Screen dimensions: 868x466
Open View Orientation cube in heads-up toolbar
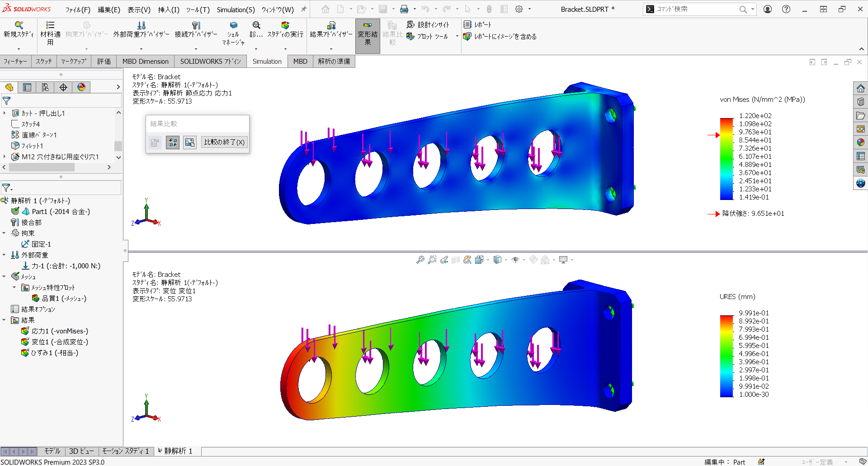pos(479,260)
